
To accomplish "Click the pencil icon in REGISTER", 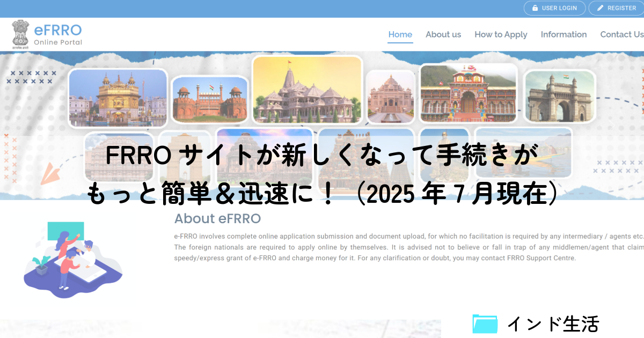I will [x=600, y=8].
